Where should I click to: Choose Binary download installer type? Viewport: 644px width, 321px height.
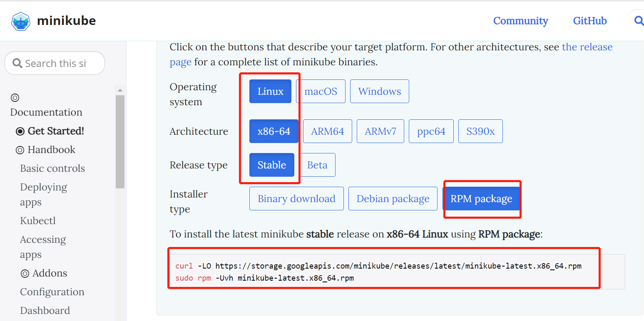tap(296, 198)
